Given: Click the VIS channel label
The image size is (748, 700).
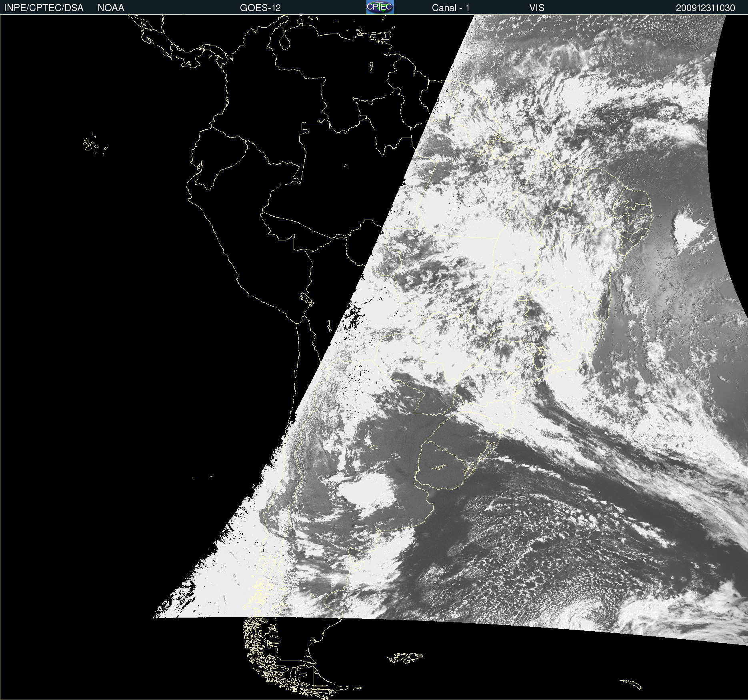Looking at the screenshot, I should pyautogui.click(x=537, y=8).
